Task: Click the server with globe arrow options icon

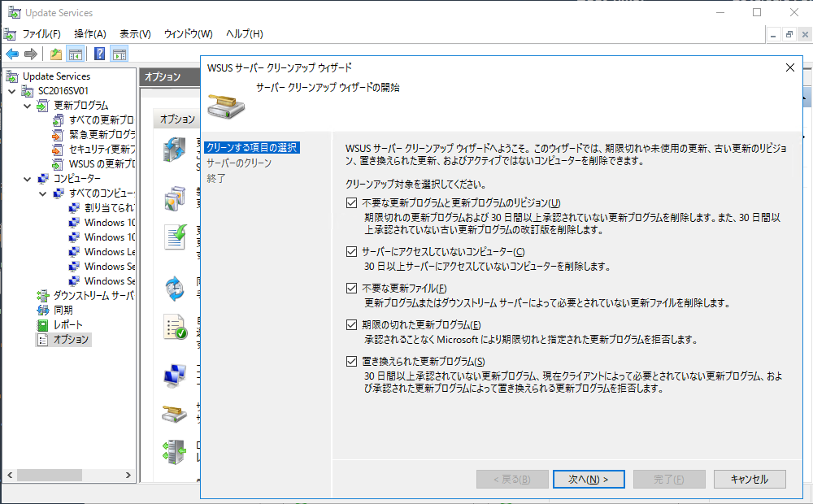Action: pos(175,150)
